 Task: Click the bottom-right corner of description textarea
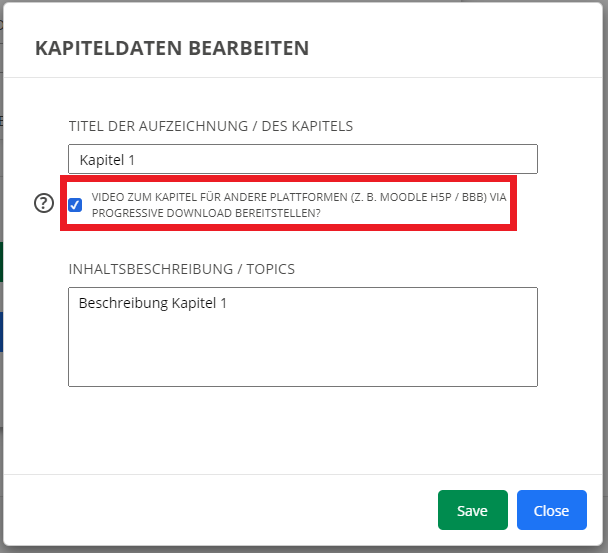pos(531,380)
